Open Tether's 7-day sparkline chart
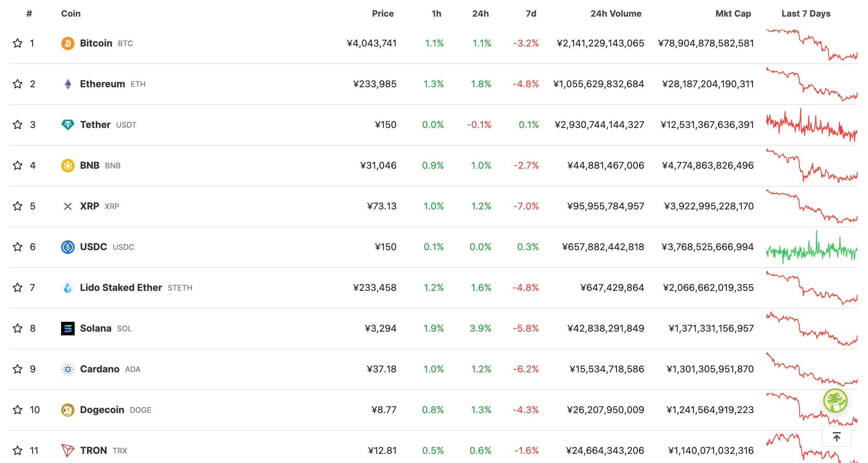 (x=812, y=125)
